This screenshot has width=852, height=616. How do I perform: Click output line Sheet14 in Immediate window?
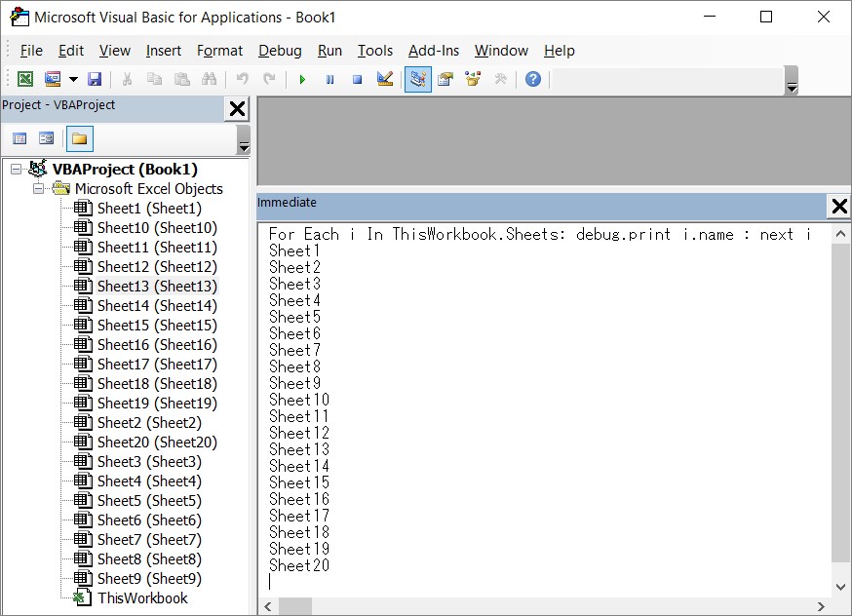coord(299,466)
